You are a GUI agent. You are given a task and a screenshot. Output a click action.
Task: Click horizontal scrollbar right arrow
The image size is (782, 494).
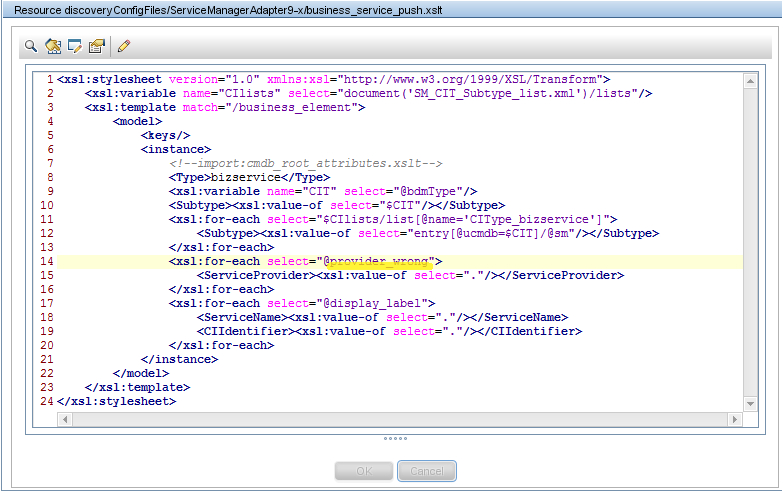pos(734,420)
